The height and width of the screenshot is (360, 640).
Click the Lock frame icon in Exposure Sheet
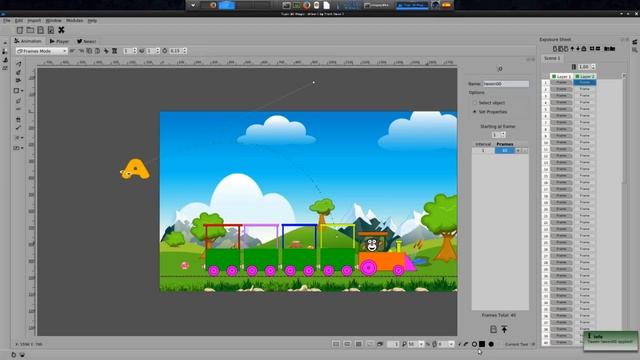point(584,49)
